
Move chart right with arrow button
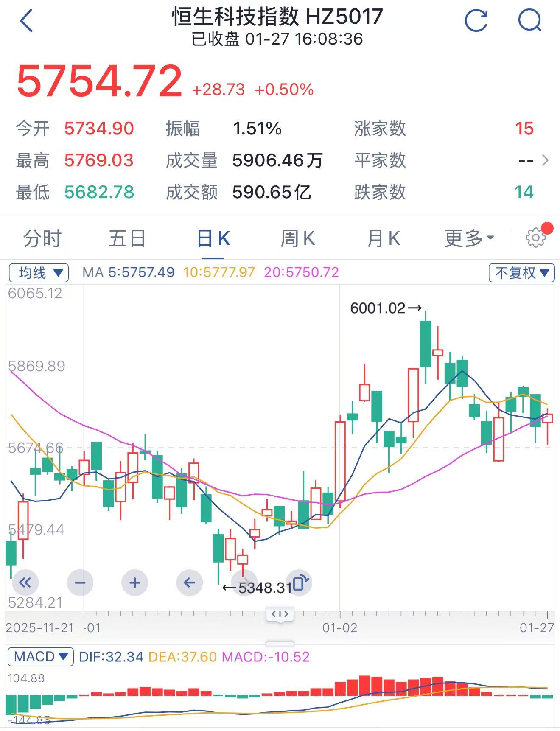(x=244, y=583)
